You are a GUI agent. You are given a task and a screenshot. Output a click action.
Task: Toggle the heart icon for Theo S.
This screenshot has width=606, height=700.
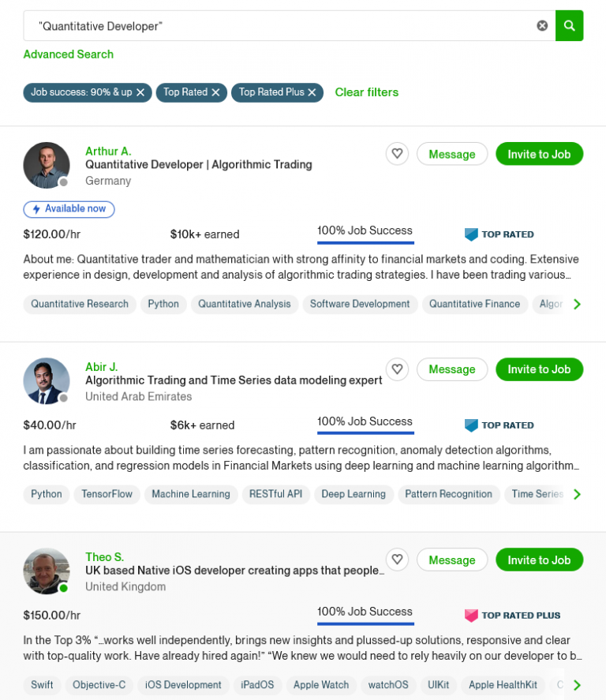(398, 560)
